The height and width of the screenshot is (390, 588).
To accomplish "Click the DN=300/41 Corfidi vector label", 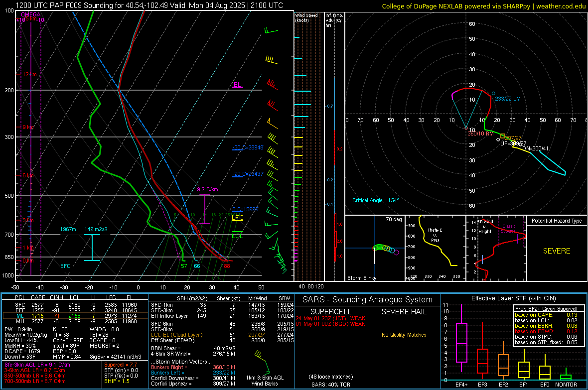I will (x=535, y=148).
